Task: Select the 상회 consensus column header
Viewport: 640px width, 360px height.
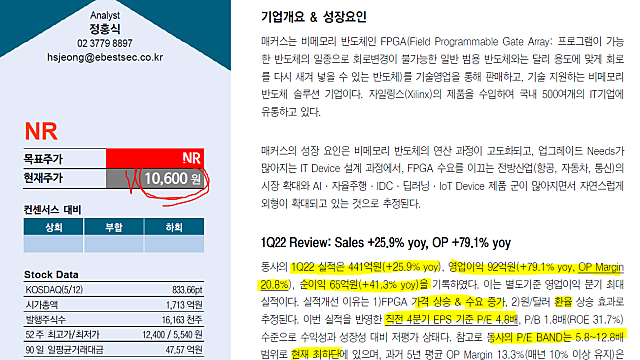Action: (x=53, y=227)
